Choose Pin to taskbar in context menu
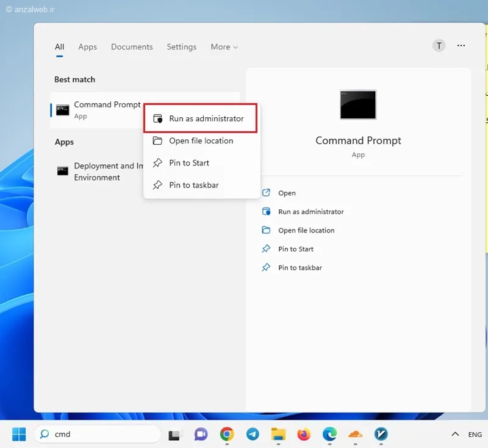This screenshot has width=488, height=448. pos(201,185)
